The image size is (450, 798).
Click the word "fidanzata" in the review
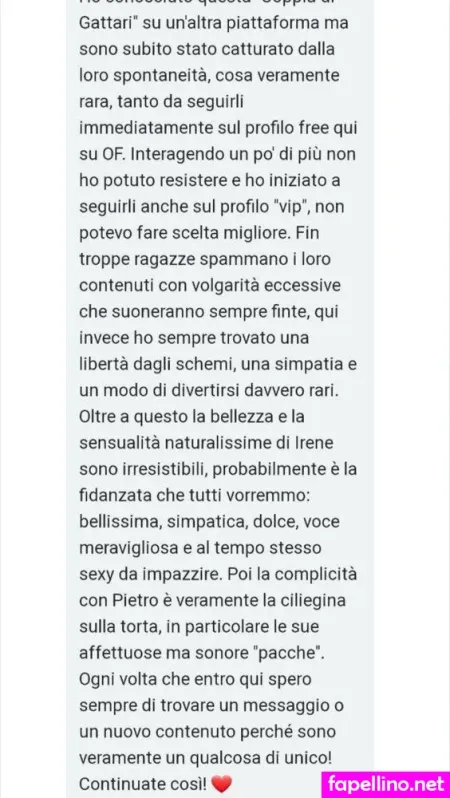pos(115,496)
